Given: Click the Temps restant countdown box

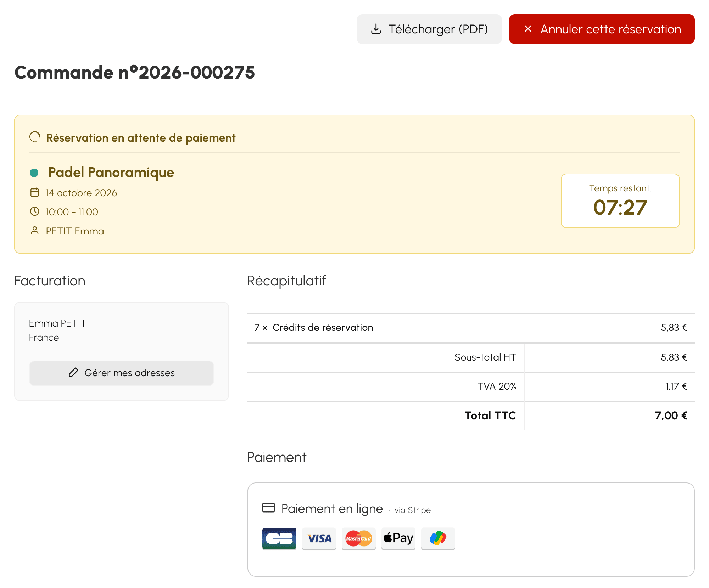Looking at the screenshot, I should (x=620, y=201).
